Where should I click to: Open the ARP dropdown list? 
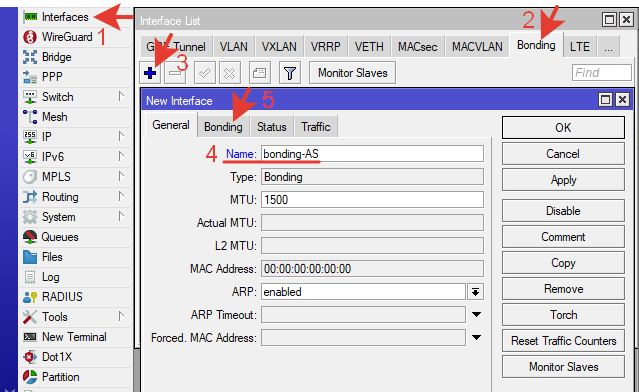tap(476, 292)
